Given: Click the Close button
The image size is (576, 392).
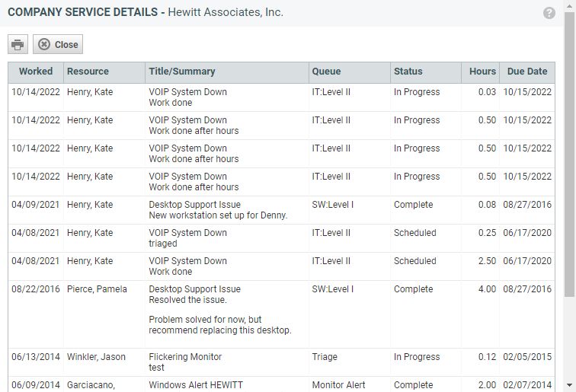Looking at the screenshot, I should tap(58, 44).
